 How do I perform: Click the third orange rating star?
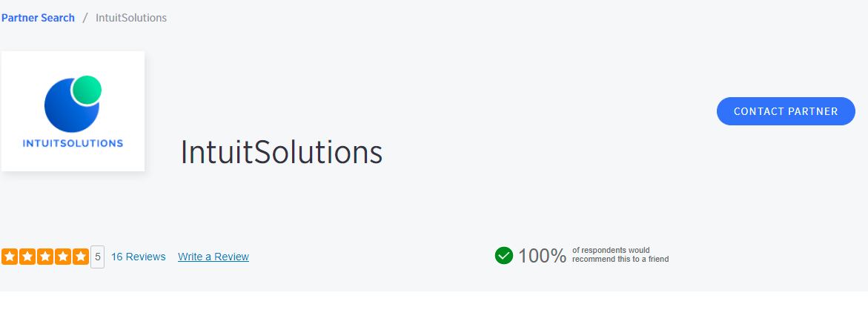(45, 257)
